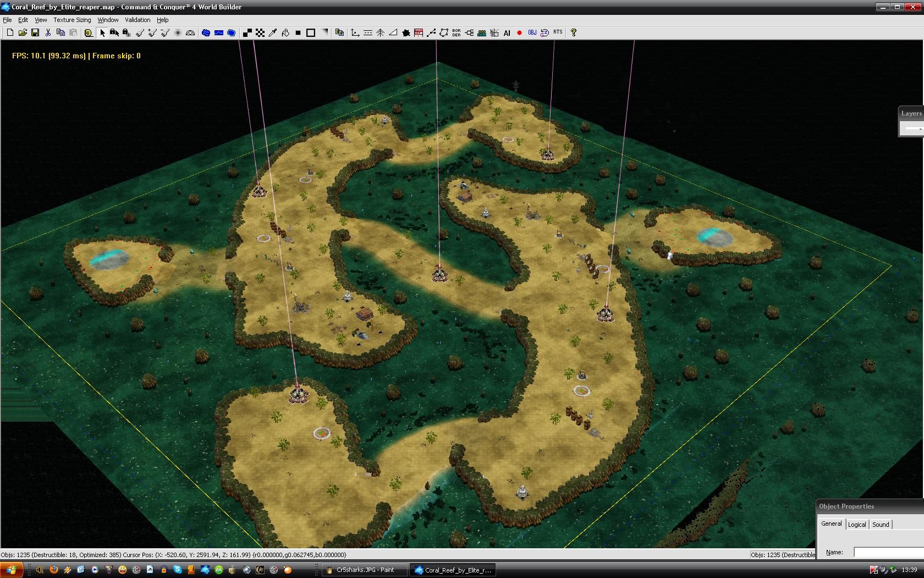Click the Copy icon in toolbar
924x578 pixels.
[x=61, y=32]
